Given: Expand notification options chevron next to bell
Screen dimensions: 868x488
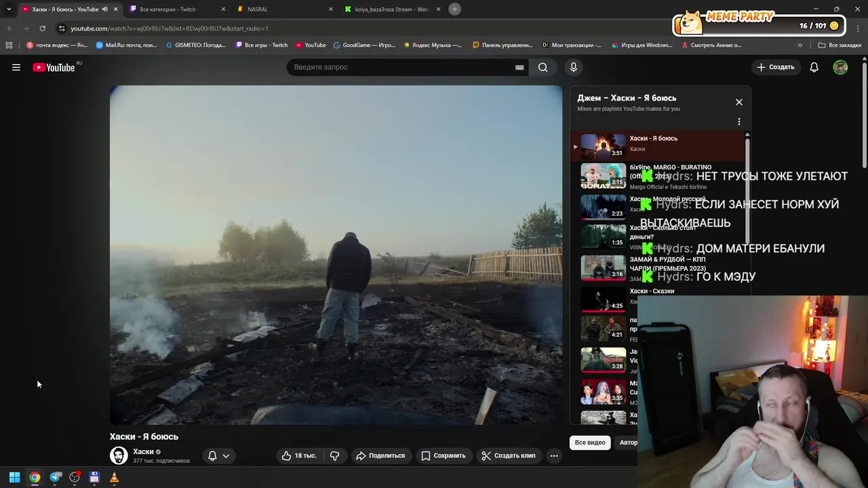Looking at the screenshot, I should pos(226,455).
